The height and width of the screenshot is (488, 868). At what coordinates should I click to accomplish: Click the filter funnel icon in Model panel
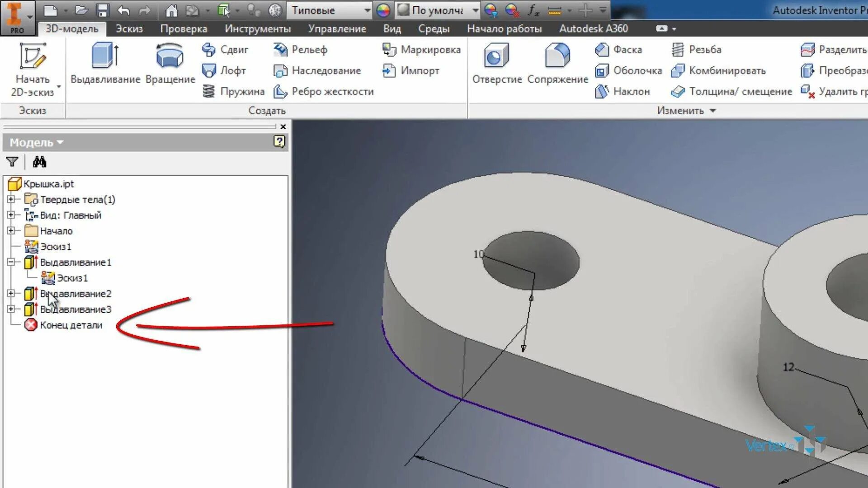[x=12, y=162]
